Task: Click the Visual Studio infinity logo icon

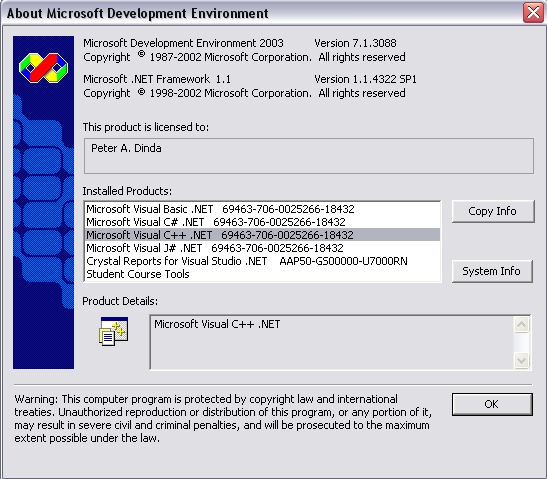Action: [43, 68]
